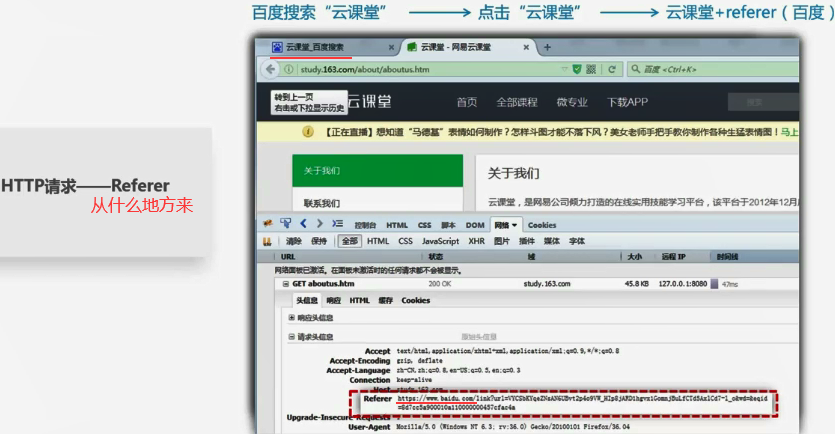835x434 pixels.
Task: Select the 头信息 request detail tab
Action: click(307, 300)
